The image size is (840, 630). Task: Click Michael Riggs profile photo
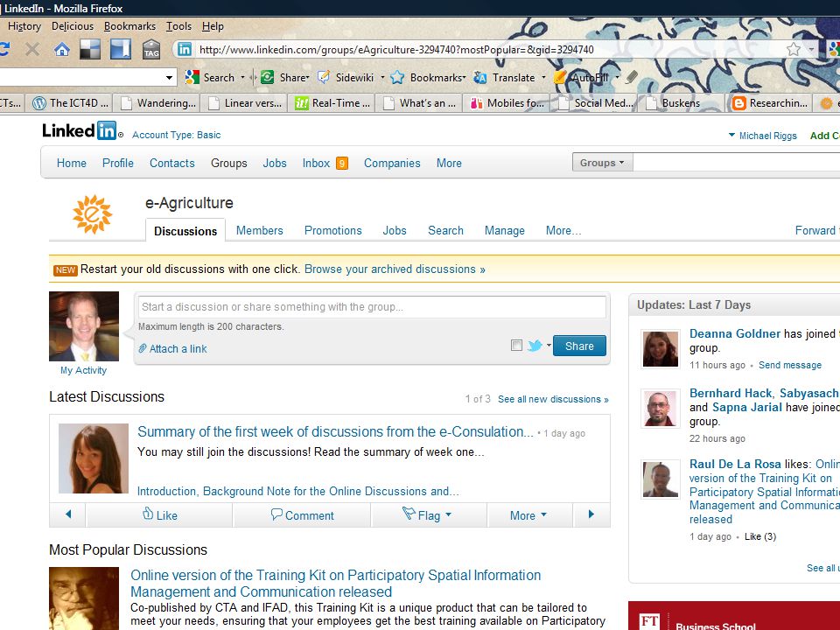(84, 326)
